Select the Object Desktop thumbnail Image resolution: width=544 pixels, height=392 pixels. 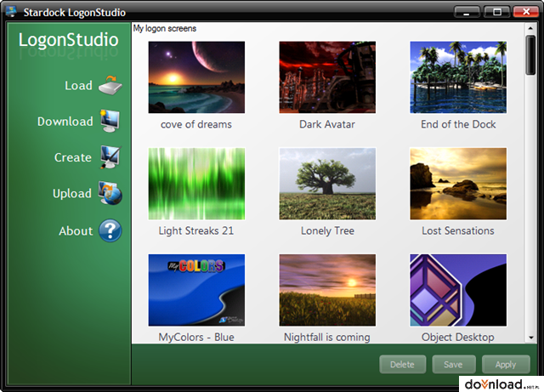(458, 290)
